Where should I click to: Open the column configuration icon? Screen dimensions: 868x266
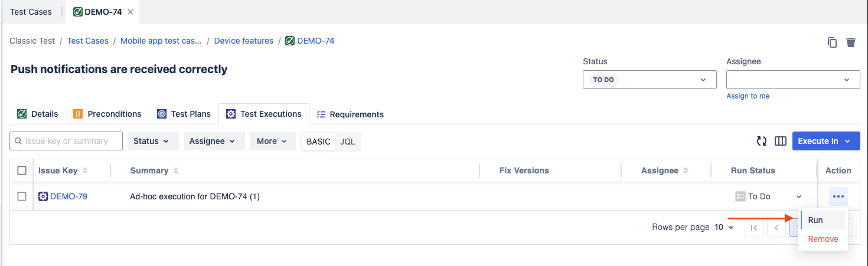tap(781, 141)
